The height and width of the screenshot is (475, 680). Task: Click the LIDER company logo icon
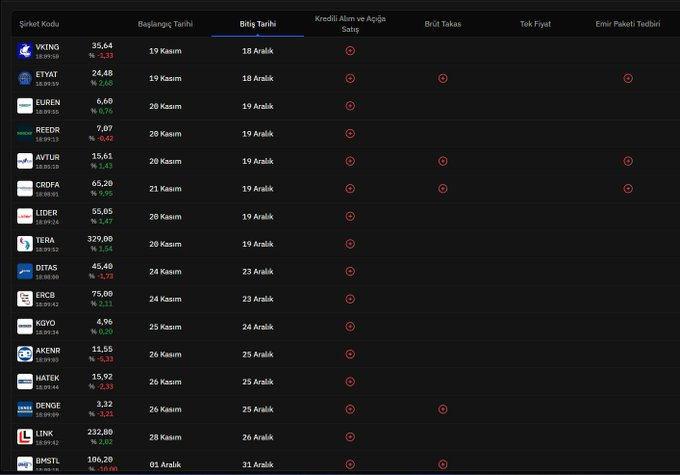tap(25, 216)
